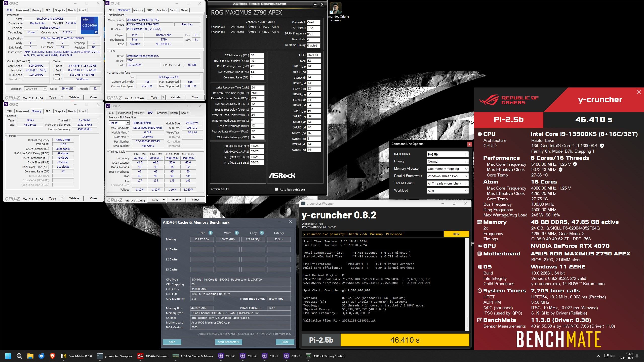Open AIDA64 Cache & Memory taskbar item
Image resolution: width=644 pixels, height=362 pixels.
tap(192, 356)
